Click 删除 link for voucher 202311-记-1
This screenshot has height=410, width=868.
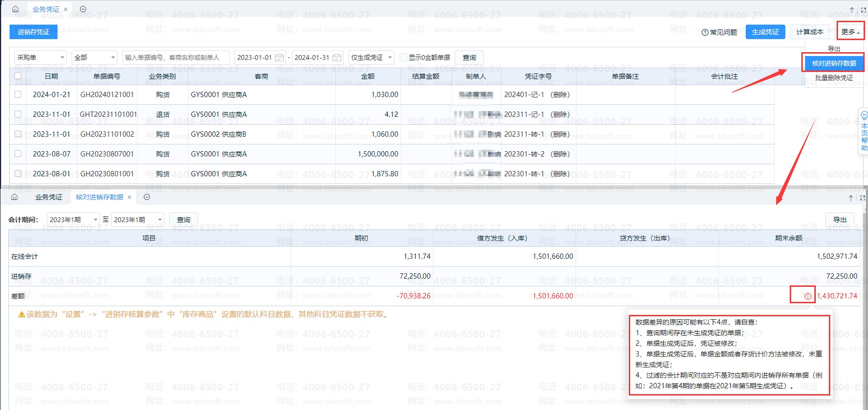coord(560,114)
